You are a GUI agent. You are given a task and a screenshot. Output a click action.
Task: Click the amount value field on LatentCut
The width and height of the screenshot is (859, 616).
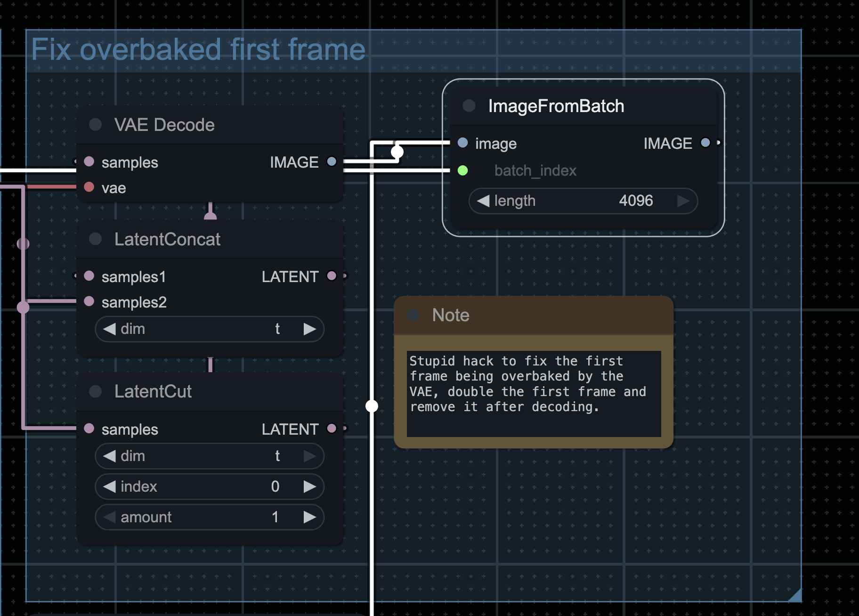tap(210, 517)
